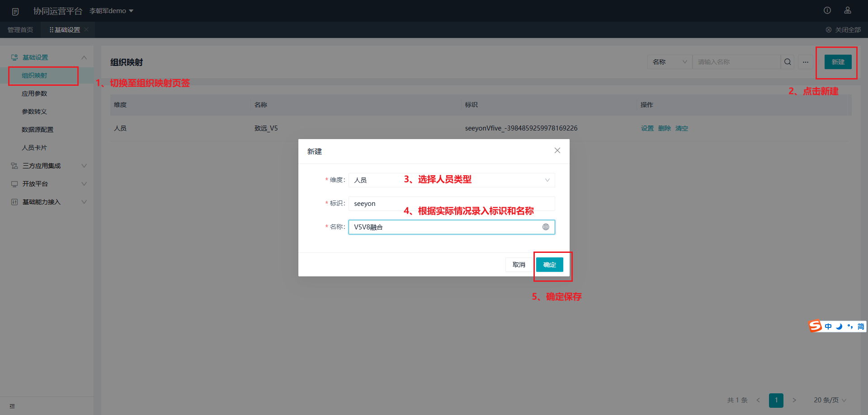This screenshot has width=868, height=415.
Task: Select 应用参数 in the sidebar
Action: (34, 93)
